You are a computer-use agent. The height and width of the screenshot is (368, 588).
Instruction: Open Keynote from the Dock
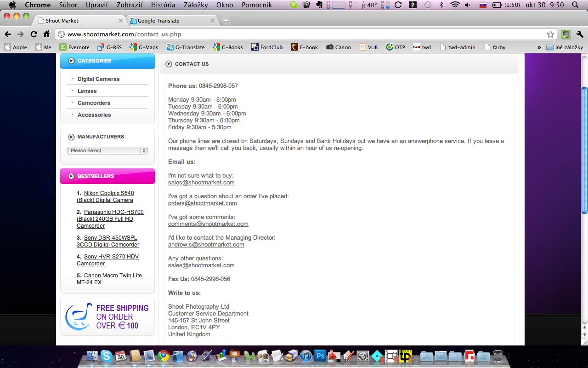point(235,356)
